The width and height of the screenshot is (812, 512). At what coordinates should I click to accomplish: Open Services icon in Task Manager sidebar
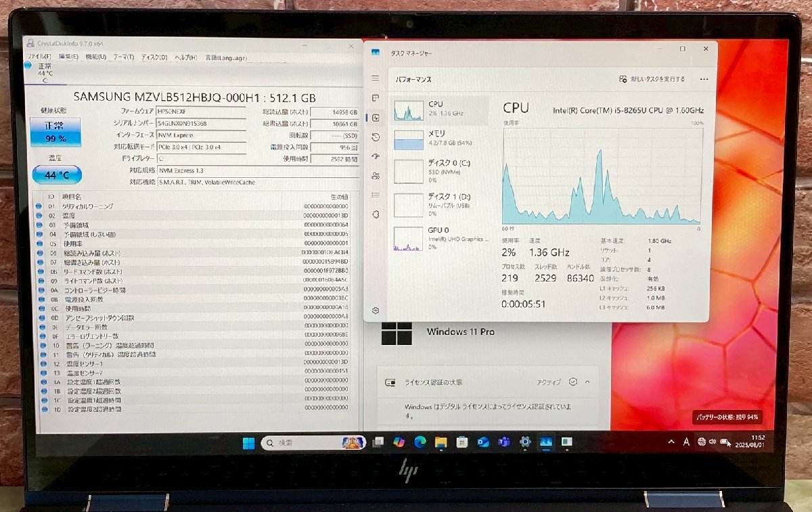[376, 214]
